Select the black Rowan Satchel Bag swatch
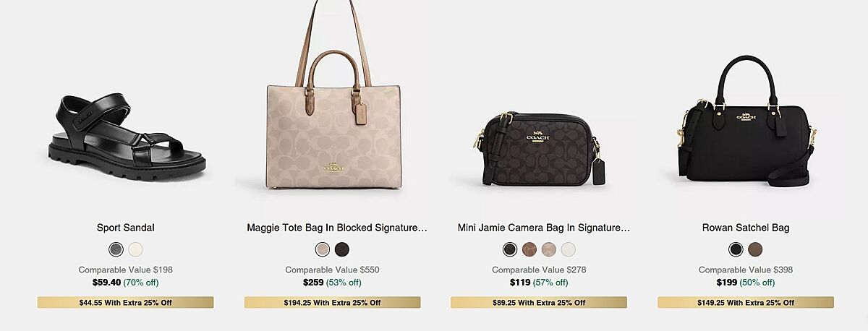Image resolution: width=868 pixels, height=331 pixels. click(736, 249)
